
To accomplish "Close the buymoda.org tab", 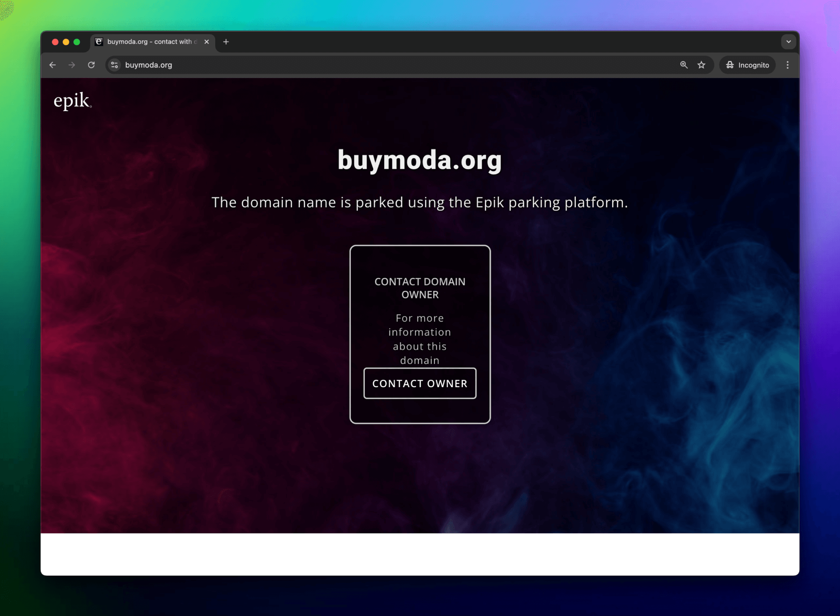I will point(206,42).
